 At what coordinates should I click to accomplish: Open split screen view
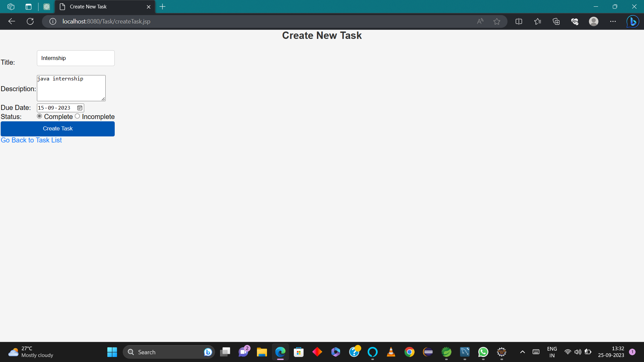[x=519, y=21]
